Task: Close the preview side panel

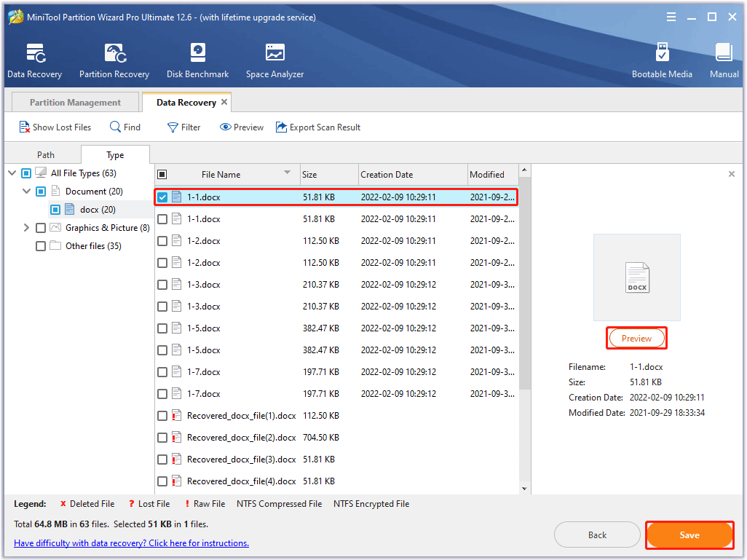Action: click(731, 174)
